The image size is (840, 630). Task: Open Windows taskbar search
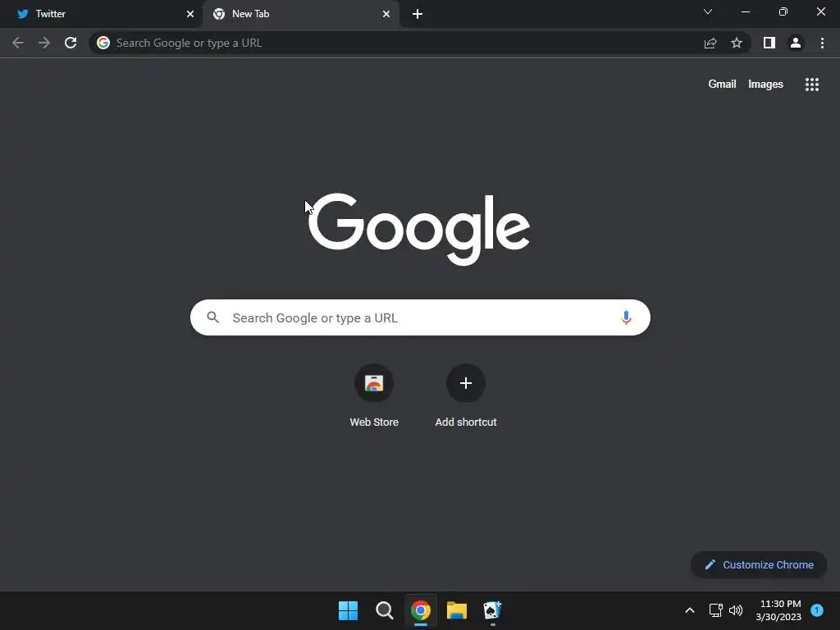click(384, 610)
